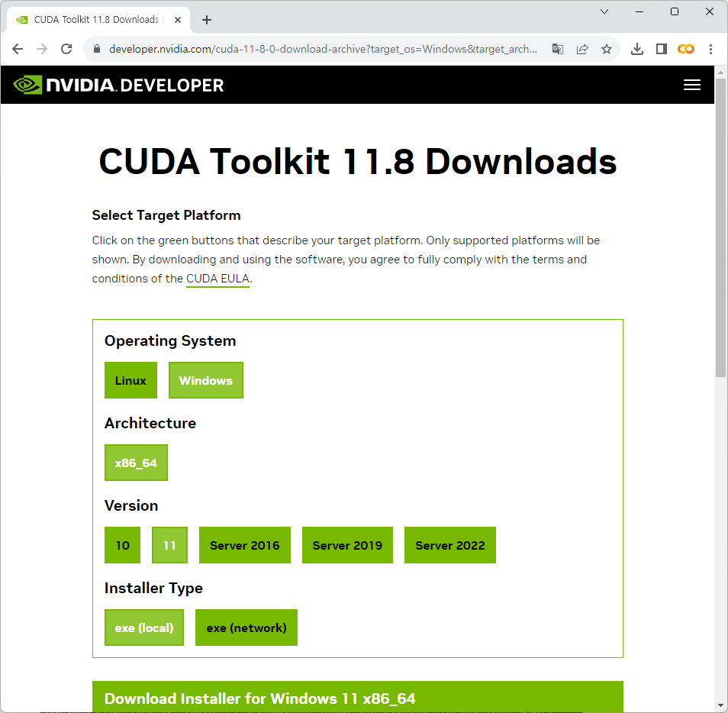Choose Windows version 10

(123, 545)
